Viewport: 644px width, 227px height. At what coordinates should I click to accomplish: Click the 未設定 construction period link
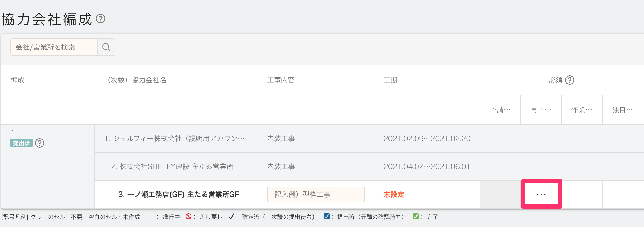[394, 194]
